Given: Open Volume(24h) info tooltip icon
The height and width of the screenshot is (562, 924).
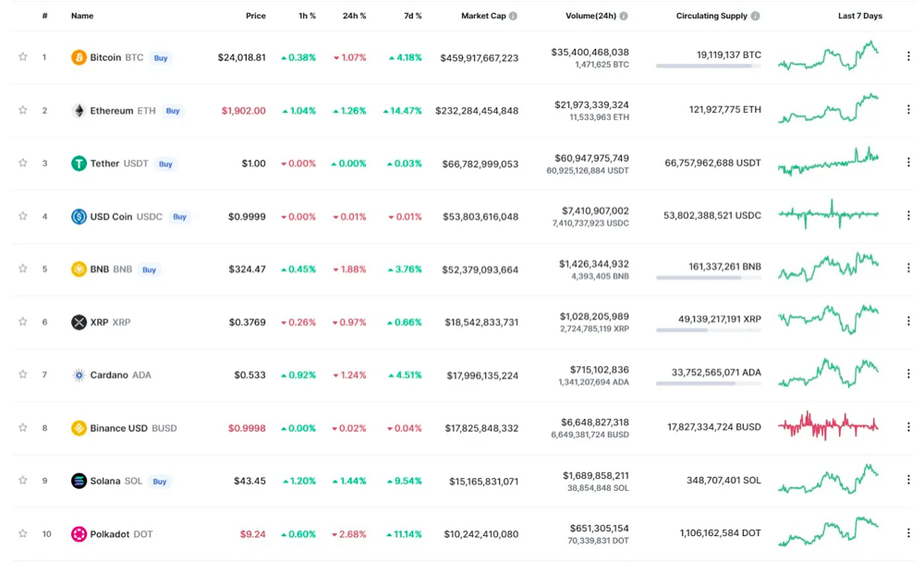Looking at the screenshot, I should click(624, 16).
